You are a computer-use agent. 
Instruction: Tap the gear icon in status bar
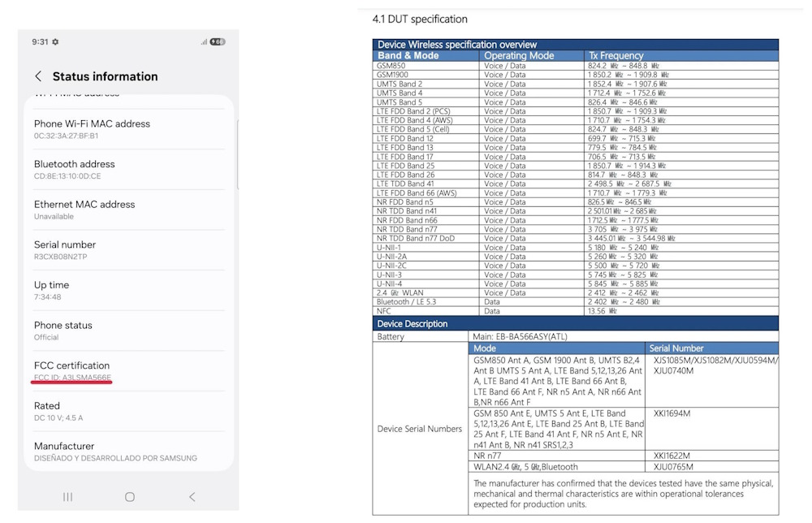click(55, 41)
